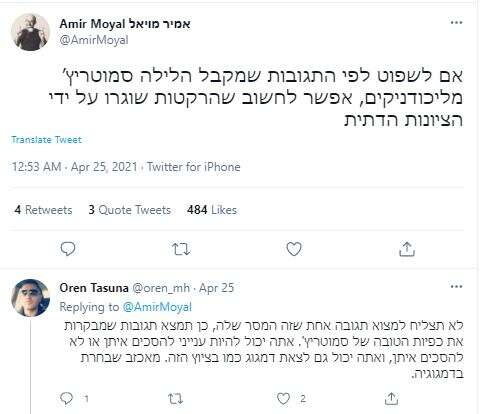This screenshot has height=414, width=497.
Task: Open Oren Tasuna's profile picture
Action: (x=30, y=298)
